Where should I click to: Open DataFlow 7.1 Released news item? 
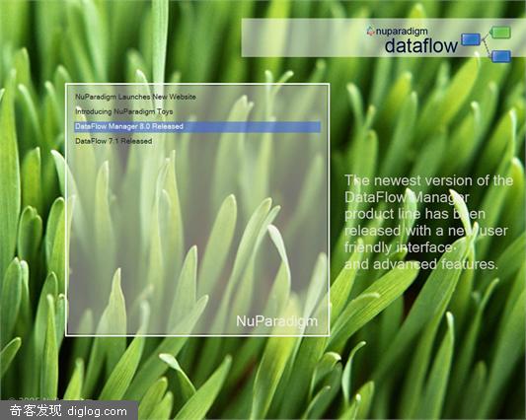(113, 141)
